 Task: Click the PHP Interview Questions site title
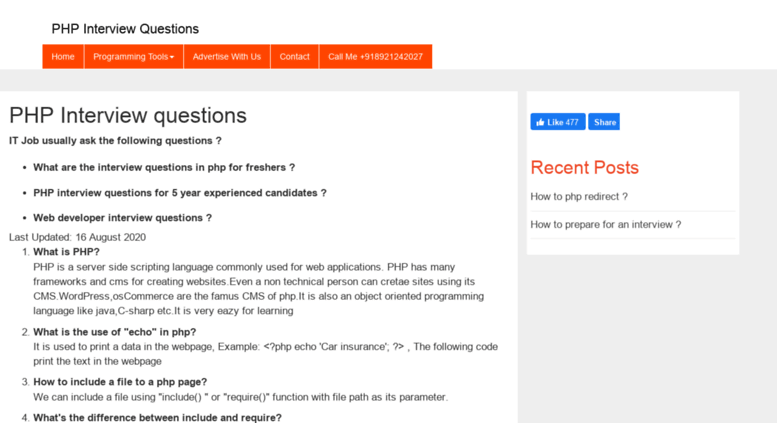pos(125,29)
